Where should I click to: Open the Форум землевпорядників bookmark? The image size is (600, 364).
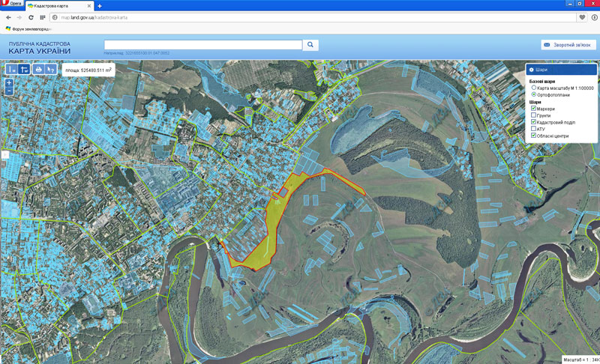(29, 28)
